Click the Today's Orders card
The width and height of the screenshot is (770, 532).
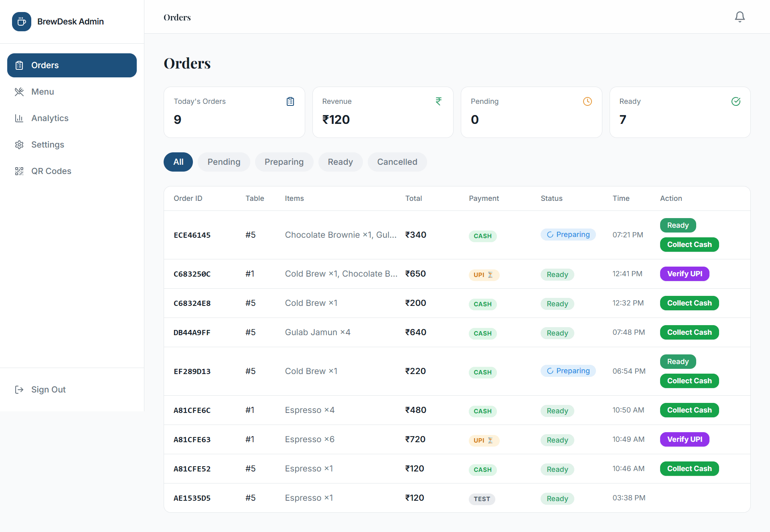(x=234, y=112)
